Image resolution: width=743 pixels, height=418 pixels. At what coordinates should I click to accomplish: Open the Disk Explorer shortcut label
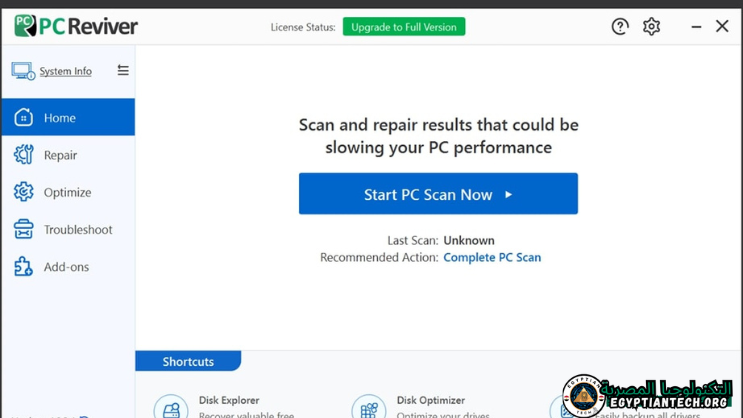229,400
